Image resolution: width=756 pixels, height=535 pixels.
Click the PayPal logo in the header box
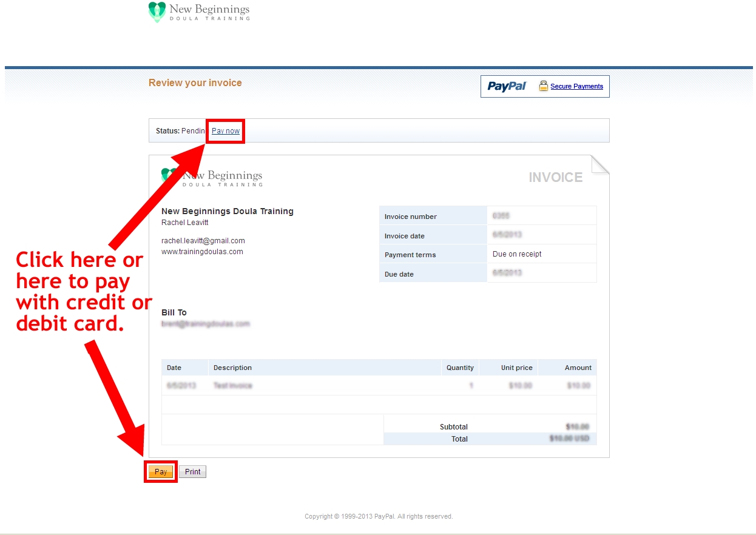tap(507, 86)
